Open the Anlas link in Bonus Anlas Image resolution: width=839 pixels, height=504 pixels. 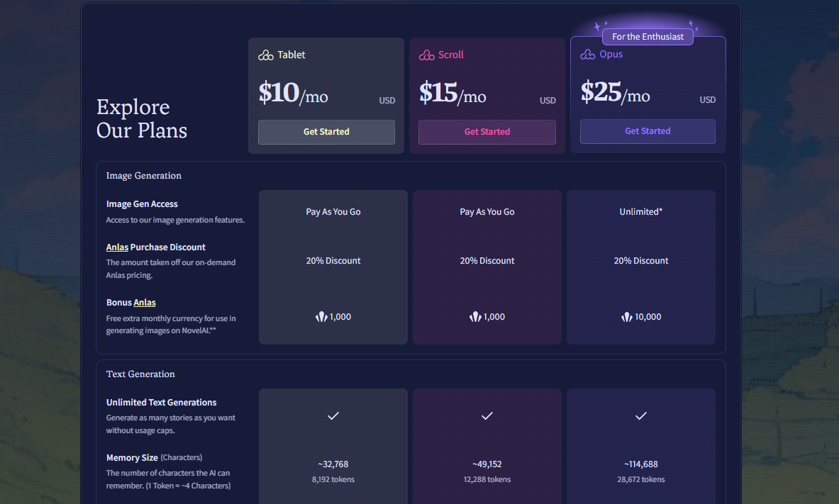pos(145,302)
